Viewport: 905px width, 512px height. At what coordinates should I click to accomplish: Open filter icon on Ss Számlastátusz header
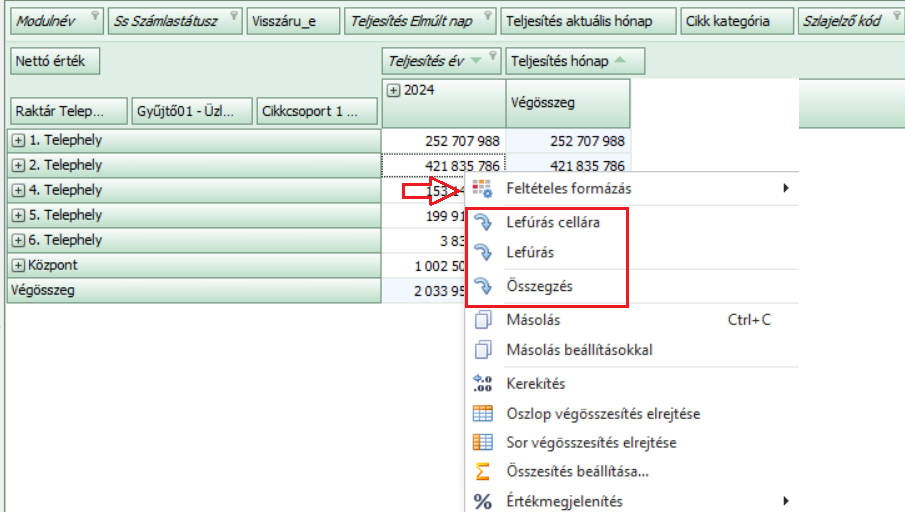(x=233, y=16)
